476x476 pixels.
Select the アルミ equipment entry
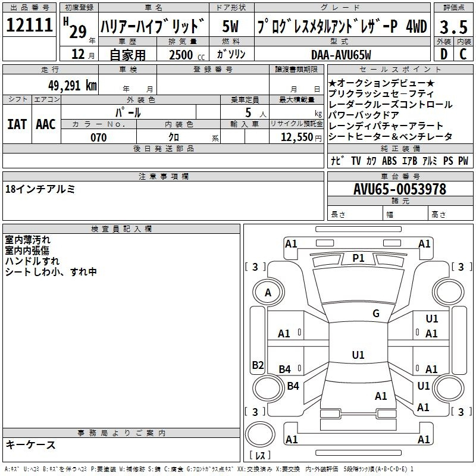pyautogui.click(x=430, y=161)
